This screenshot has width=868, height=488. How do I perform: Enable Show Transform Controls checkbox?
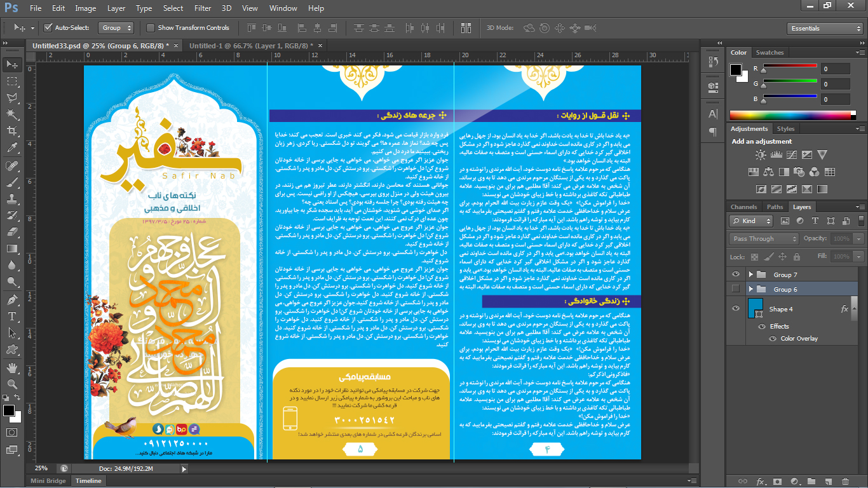coord(151,28)
